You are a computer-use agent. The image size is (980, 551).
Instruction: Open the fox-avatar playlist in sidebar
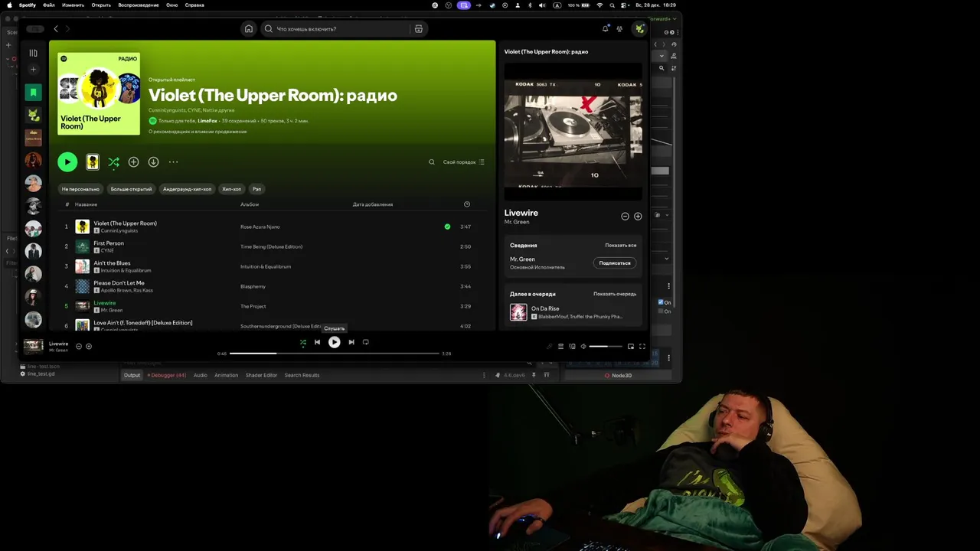click(33, 115)
